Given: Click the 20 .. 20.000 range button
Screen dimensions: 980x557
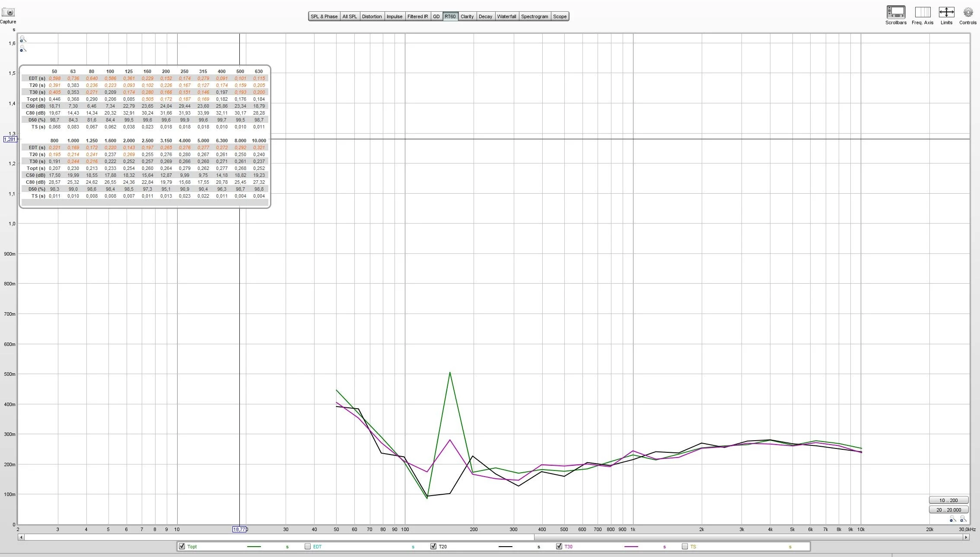Looking at the screenshot, I should pyautogui.click(x=948, y=510).
